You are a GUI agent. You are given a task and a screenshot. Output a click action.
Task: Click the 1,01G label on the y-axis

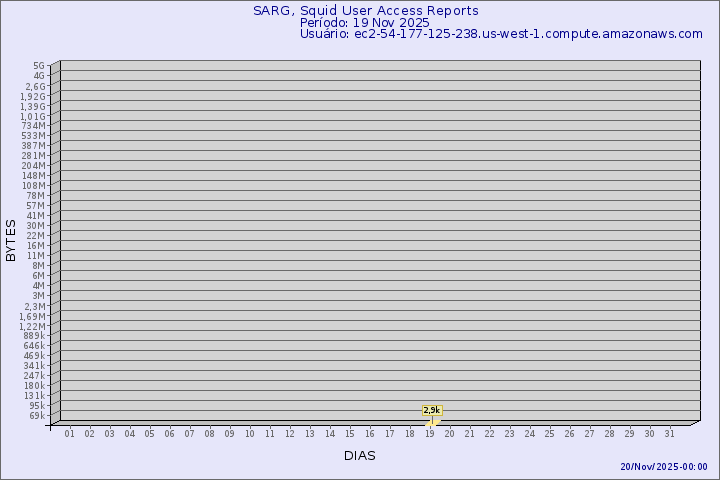click(33, 116)
